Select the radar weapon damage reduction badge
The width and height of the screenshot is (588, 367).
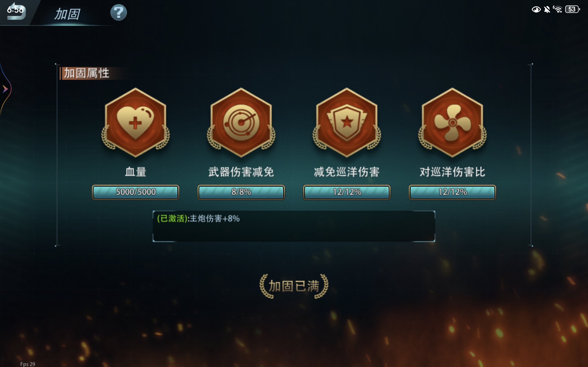tap(241, 122)
